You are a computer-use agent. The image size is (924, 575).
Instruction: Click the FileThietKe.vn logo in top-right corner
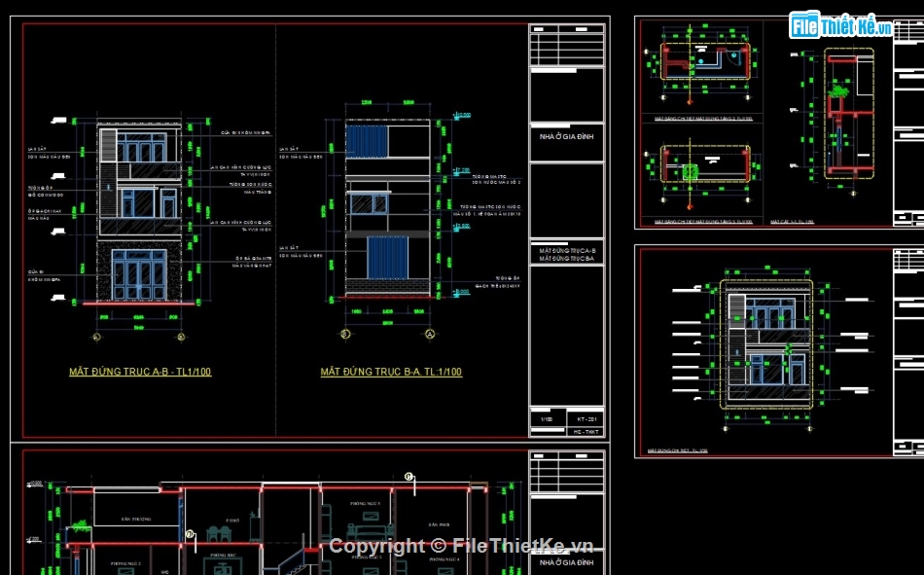841,25
